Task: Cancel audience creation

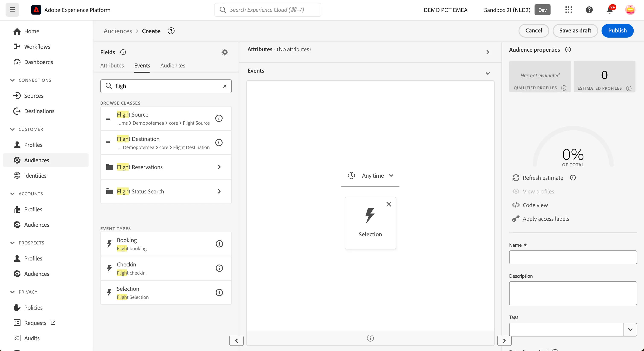Action: click(533, 31)
